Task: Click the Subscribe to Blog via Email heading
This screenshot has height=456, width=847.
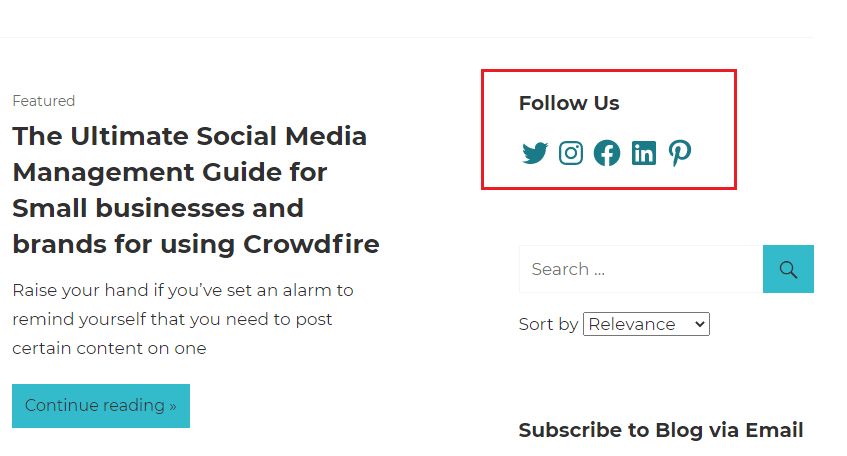Action: [660, 430]
